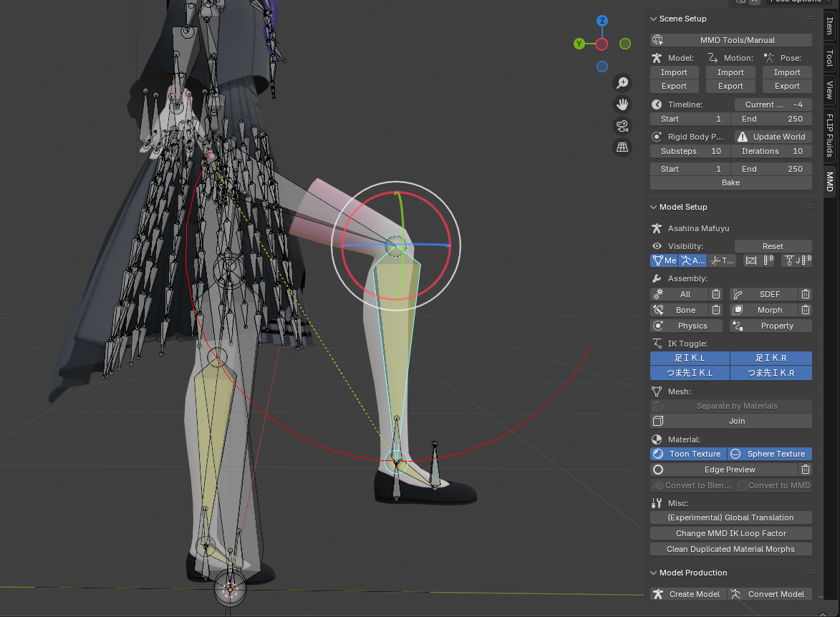Collapse the Model Production panel

654,573
